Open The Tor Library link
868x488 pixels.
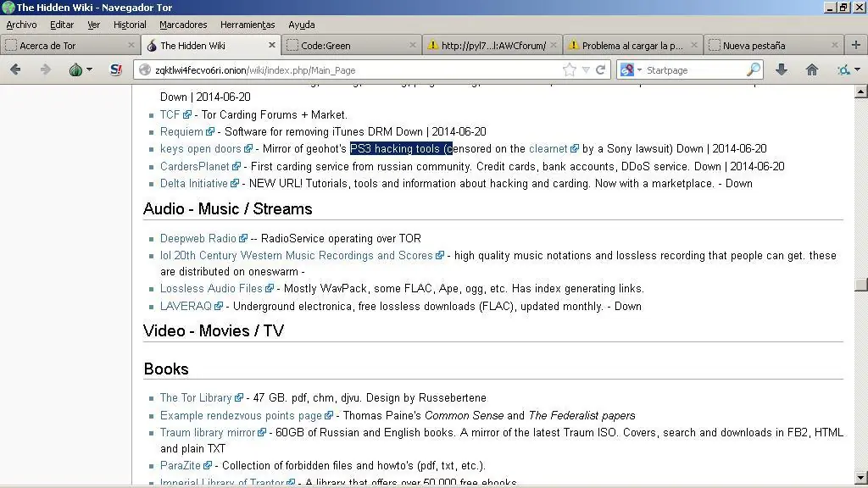click(196, 398)
